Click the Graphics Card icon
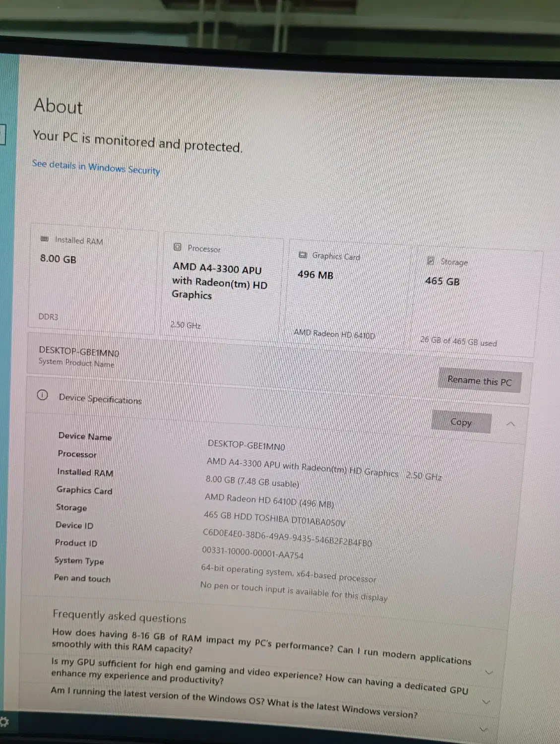The image size is (560, 744). coord(303,255)
